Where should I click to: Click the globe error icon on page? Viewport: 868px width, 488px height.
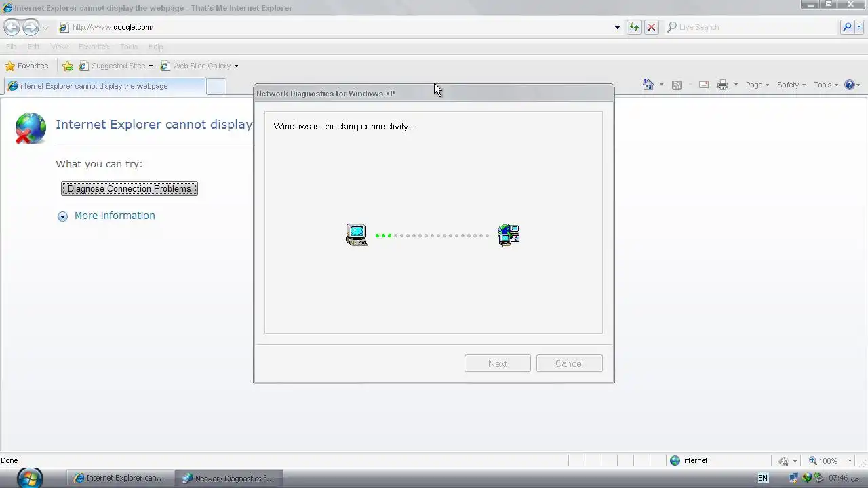point(31,128)
